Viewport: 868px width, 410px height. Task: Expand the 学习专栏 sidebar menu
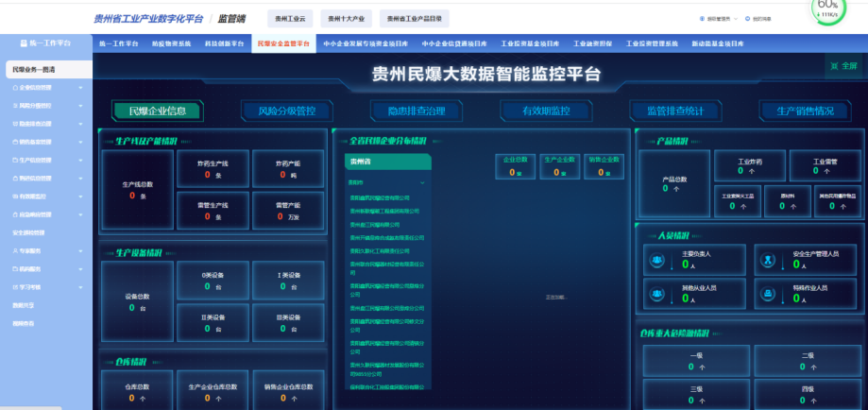tap(80, 286)
